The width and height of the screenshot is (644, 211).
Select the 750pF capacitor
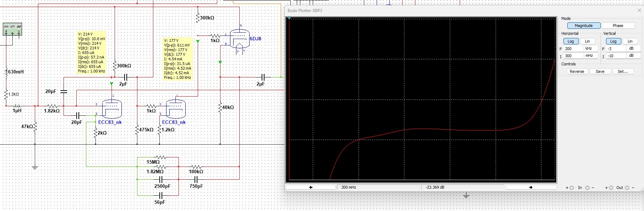[196, 179]
